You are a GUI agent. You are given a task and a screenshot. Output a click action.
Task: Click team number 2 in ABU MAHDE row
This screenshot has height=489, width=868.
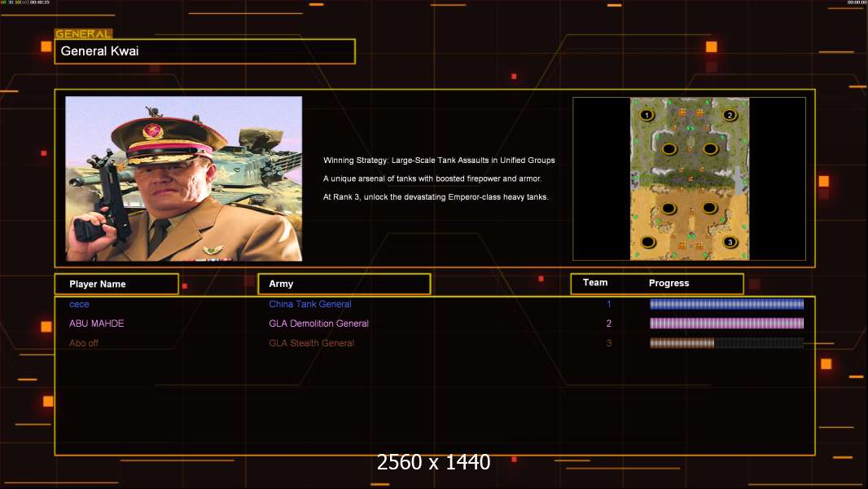(x=608, y=324)
